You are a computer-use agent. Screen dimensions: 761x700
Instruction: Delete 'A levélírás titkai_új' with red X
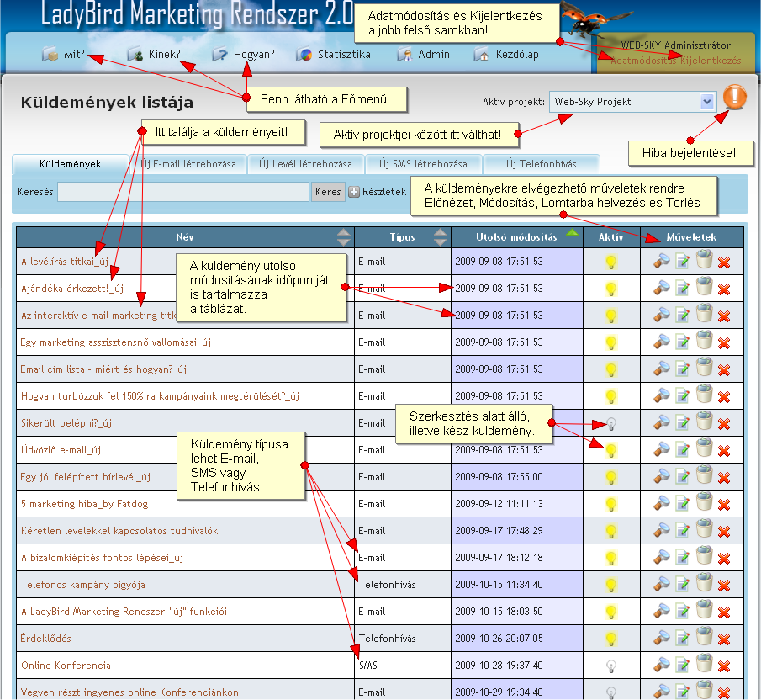tap(724, 262)
